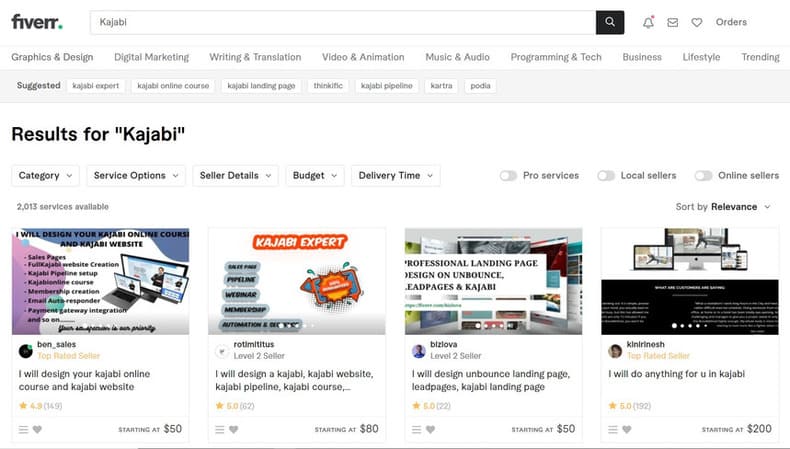
Task: Open Writing & Translation category
Action: click(255, 57)
